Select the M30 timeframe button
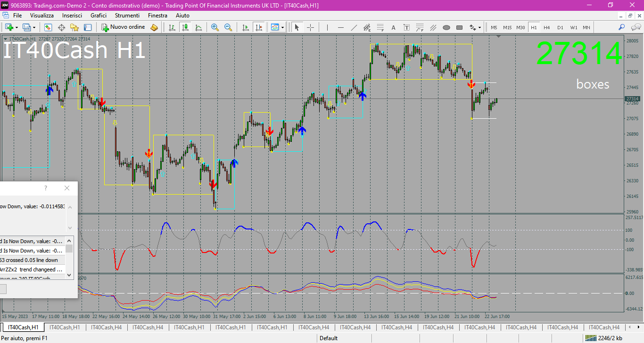Image resolution: width=644 pixels, height=343 pixels. tap(520, 27)
